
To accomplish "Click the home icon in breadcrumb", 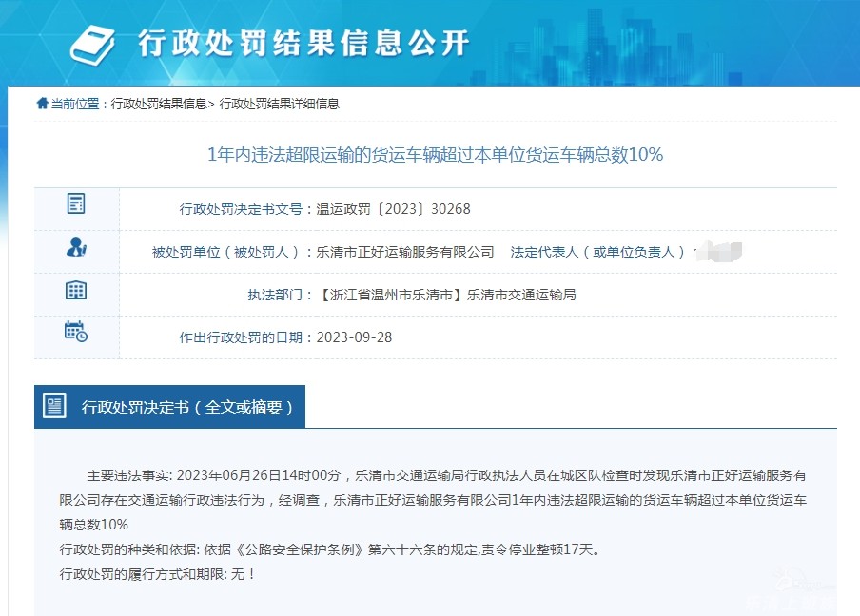I will click(42, 103).
